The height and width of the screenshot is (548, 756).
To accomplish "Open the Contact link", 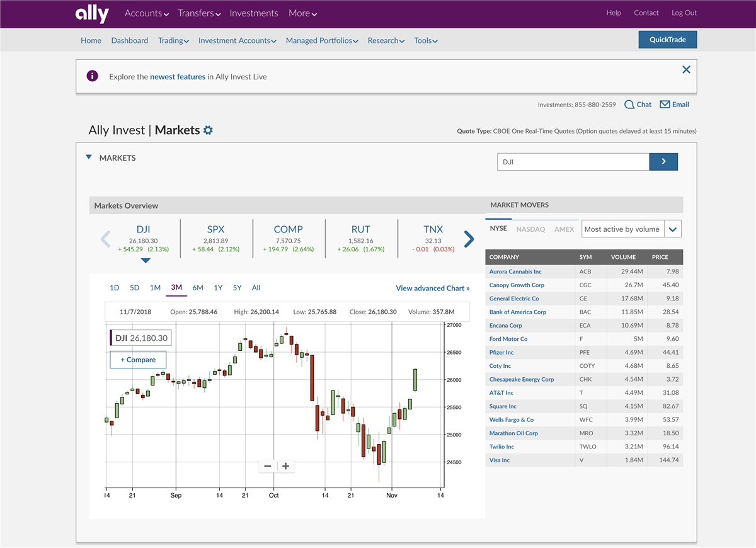I will coord(646,13).
